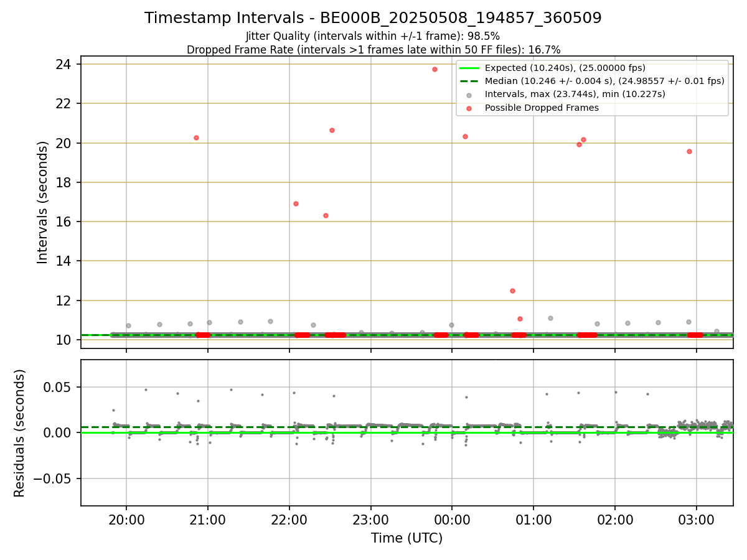This screenshot has height=560, width=747.
Task: Click the red circle marker in the legend
Action: [x=470, y=108]
